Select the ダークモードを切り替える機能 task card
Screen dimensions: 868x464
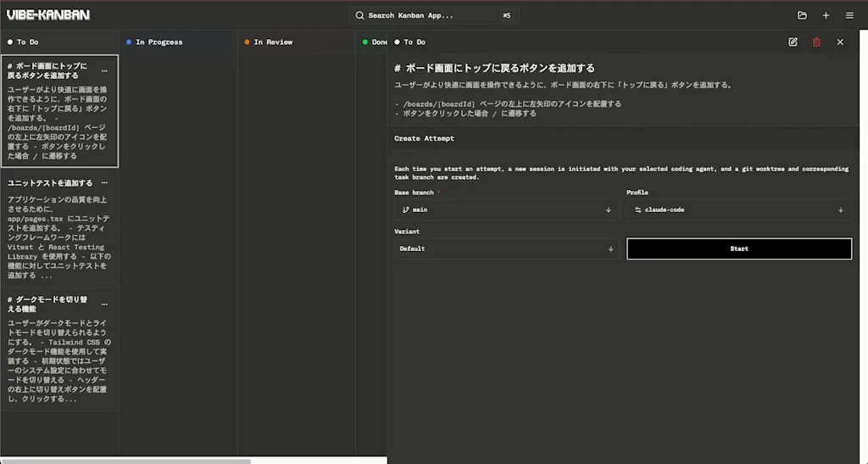(x=60, y=349)
